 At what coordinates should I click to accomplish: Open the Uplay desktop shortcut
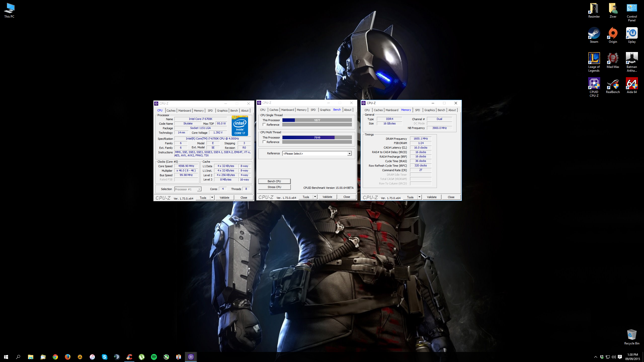[632, 35]
